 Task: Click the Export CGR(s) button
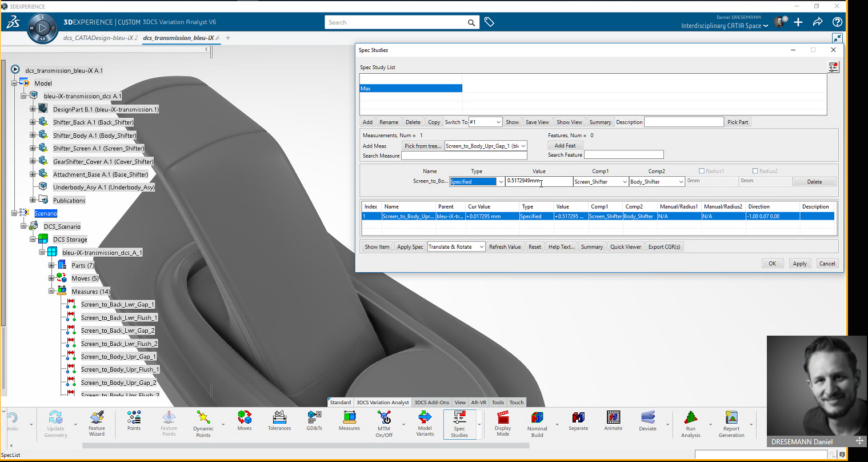pyautogui.click(x=664, y=247)
